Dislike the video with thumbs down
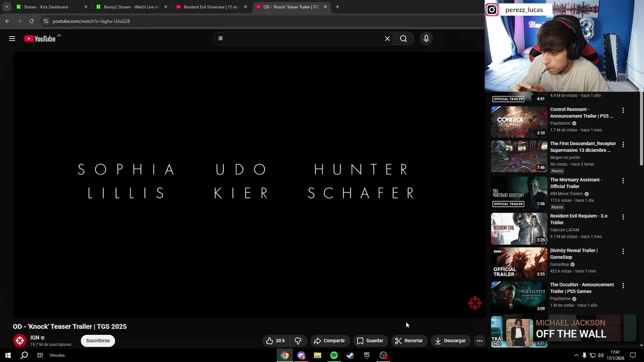Viewport: 644px width, 362px height. click(x=298, y=341)
